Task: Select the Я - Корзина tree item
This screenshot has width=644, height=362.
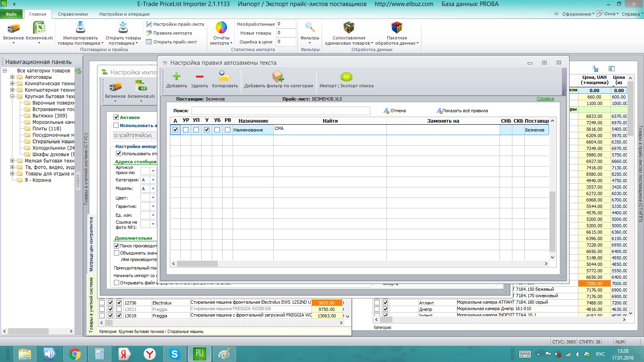Action: (x=38, y=180)
